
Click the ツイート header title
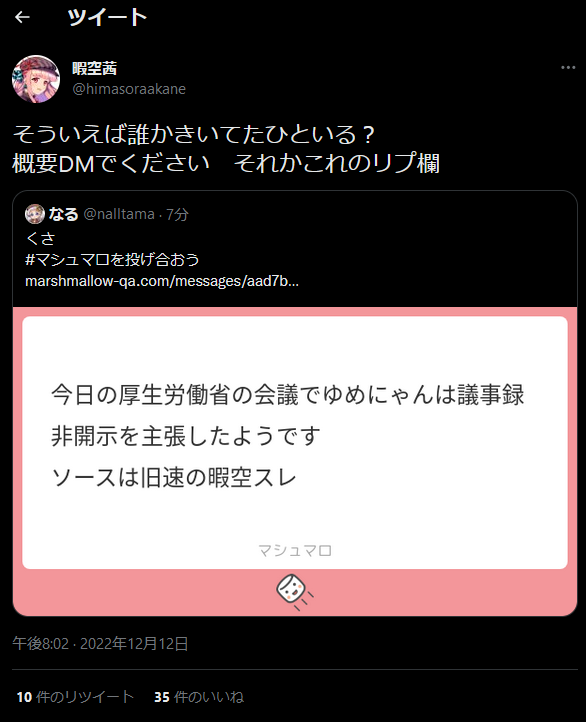(x=107, y=17)
